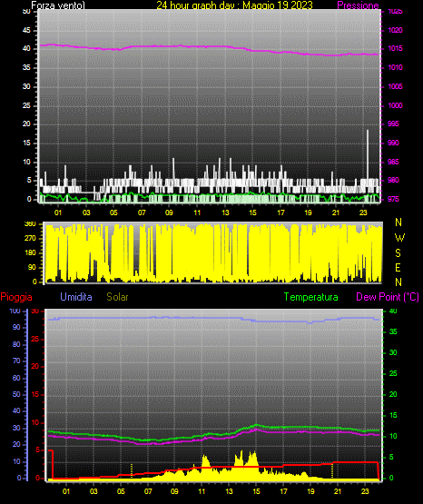The image size is (423, 504).
Task: Click the tall white wind gust spike near hour 23
Action: pyautogui.click(x=368, y=154)
